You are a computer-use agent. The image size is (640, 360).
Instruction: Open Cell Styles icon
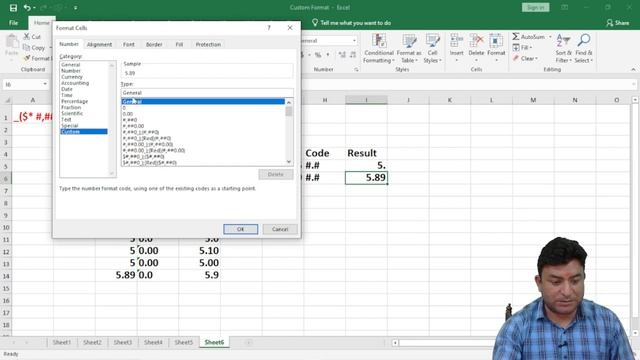(432, 41)
